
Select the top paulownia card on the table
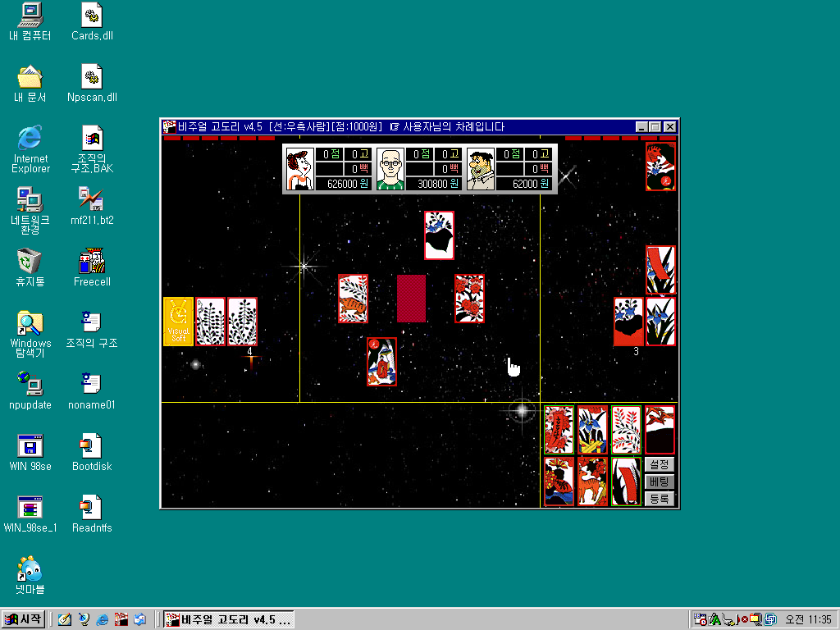pyautogui.click(x=440, y=235)
